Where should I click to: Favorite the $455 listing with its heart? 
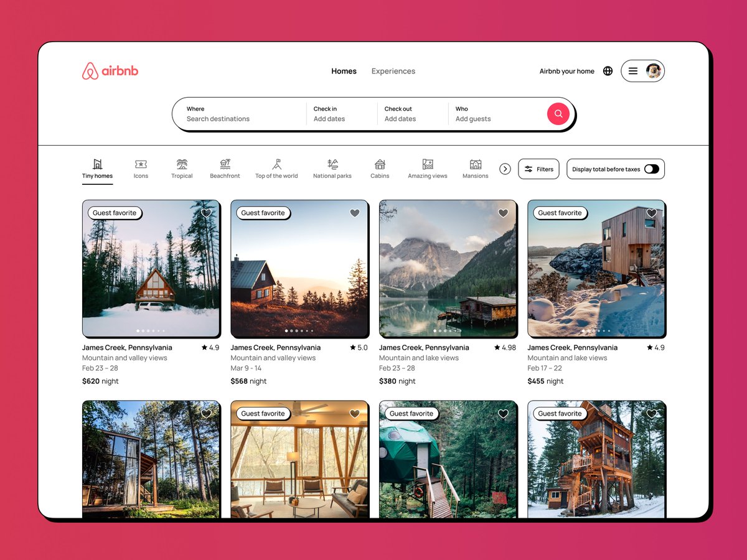point(652,213)
